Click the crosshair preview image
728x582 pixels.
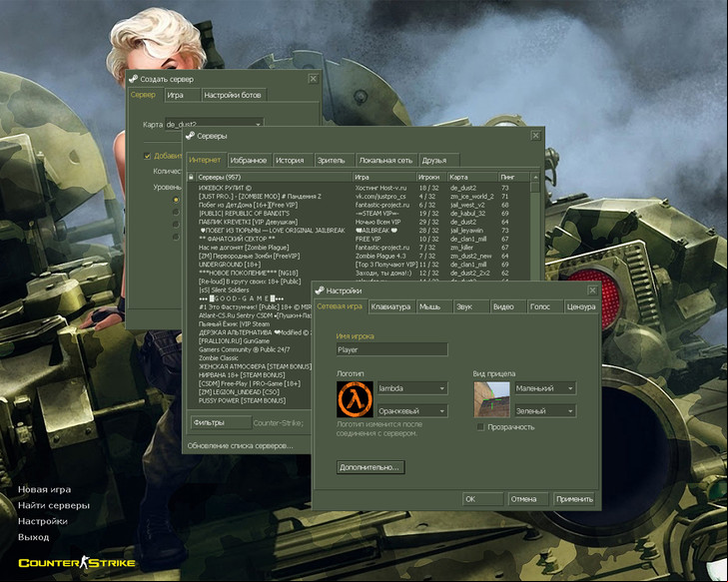click(491, 399)
